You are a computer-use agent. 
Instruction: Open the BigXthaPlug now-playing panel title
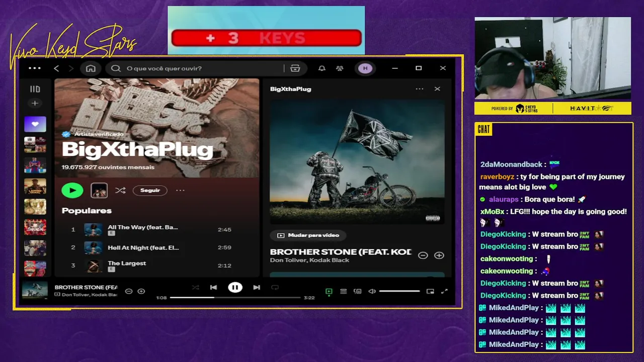click(x=290, y=89)
